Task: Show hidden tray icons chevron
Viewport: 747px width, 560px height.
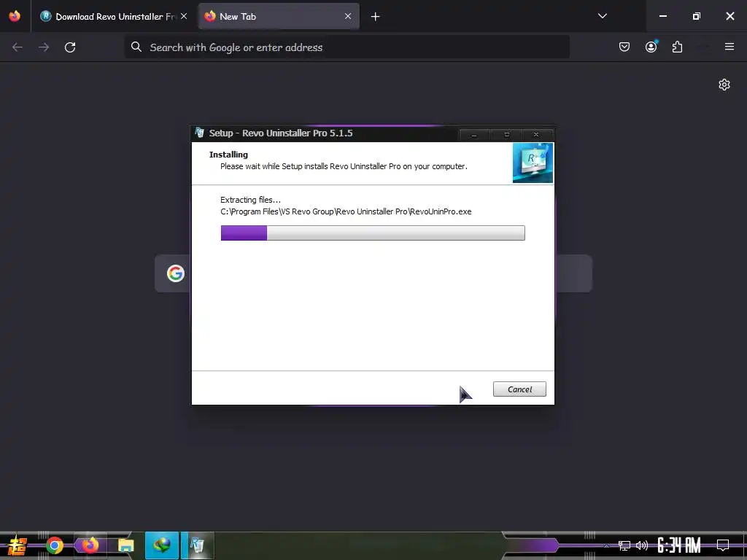Action: [606, 545]
